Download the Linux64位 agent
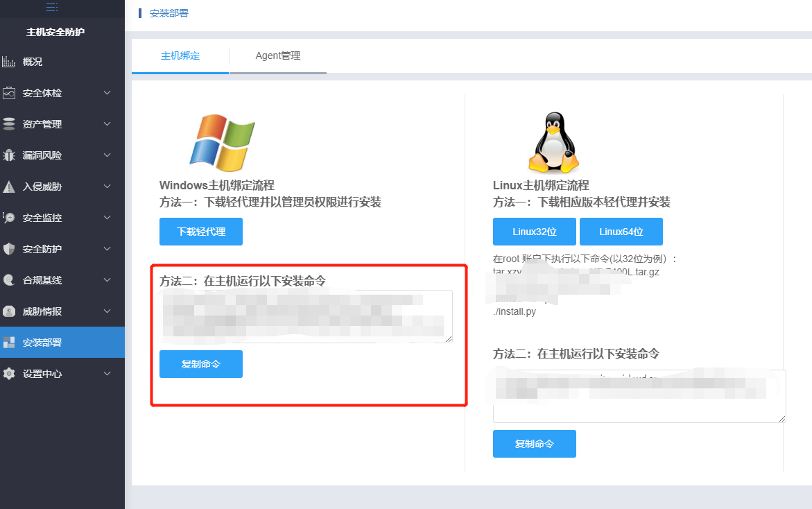Screen dimensions: 812x509 click(x=621, y=232)
